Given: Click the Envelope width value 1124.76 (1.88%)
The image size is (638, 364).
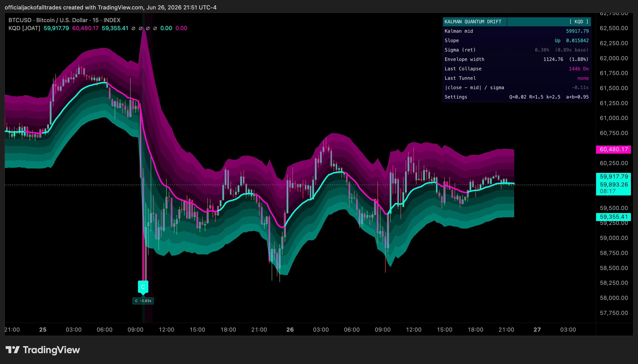Looking at the screenshot, I should click(566, 59).
